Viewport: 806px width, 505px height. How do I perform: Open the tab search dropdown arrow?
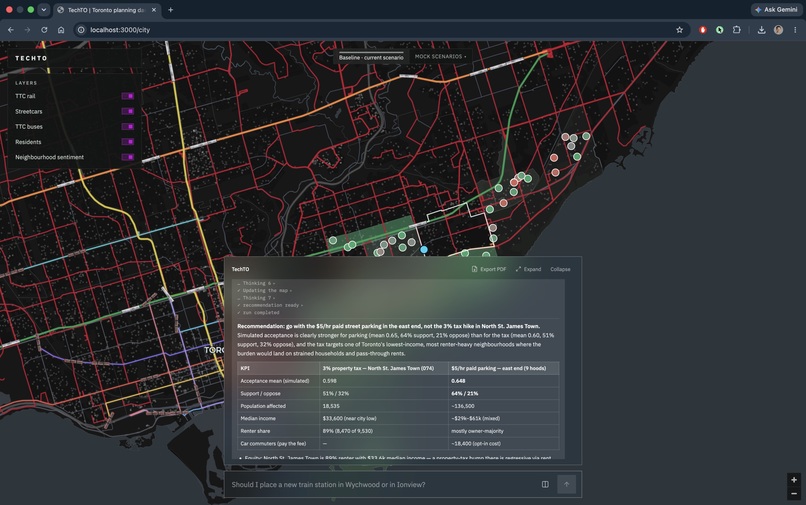click(44, 10)
